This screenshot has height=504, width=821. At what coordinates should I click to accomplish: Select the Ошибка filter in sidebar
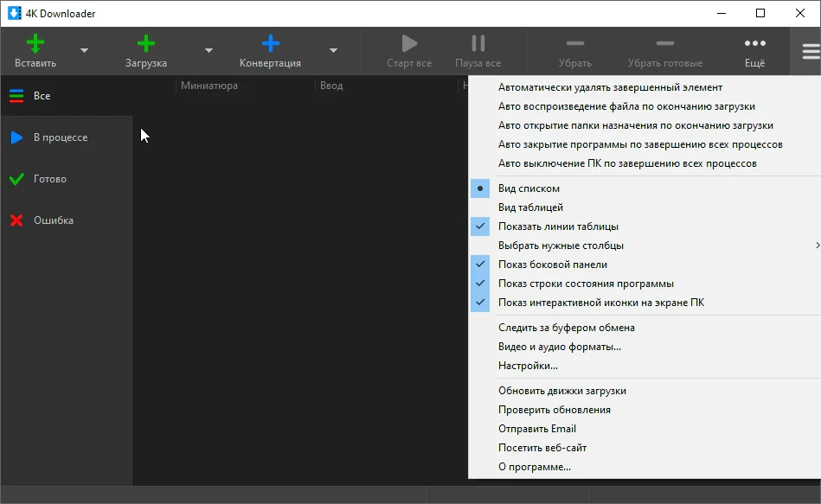point(67,220)
